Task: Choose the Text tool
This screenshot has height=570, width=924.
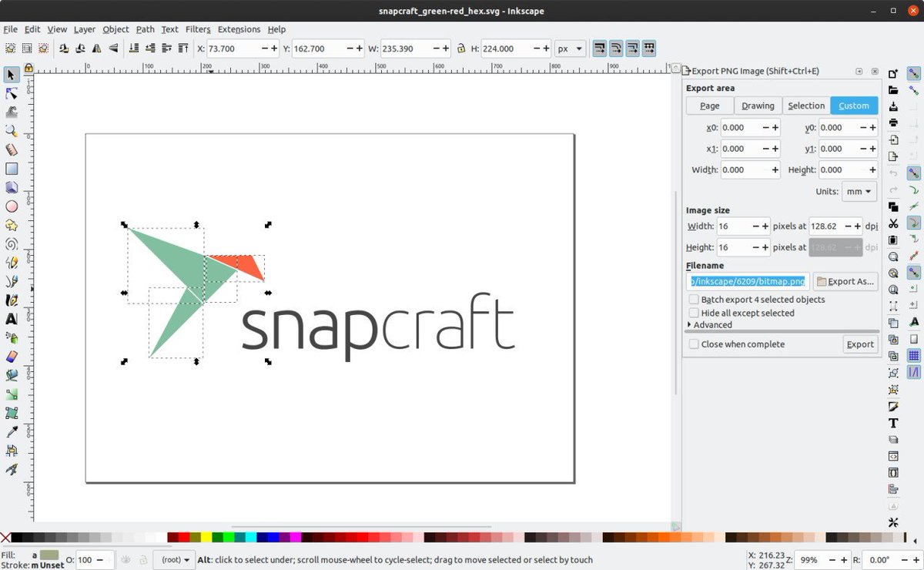Action: [x=11, y=318]
